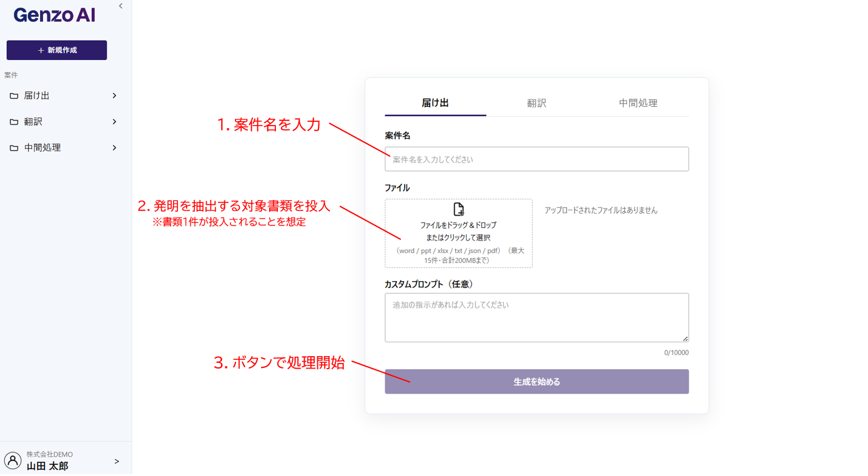
Task: Click the folder icon beside 届け出
Action: (14, 96)
